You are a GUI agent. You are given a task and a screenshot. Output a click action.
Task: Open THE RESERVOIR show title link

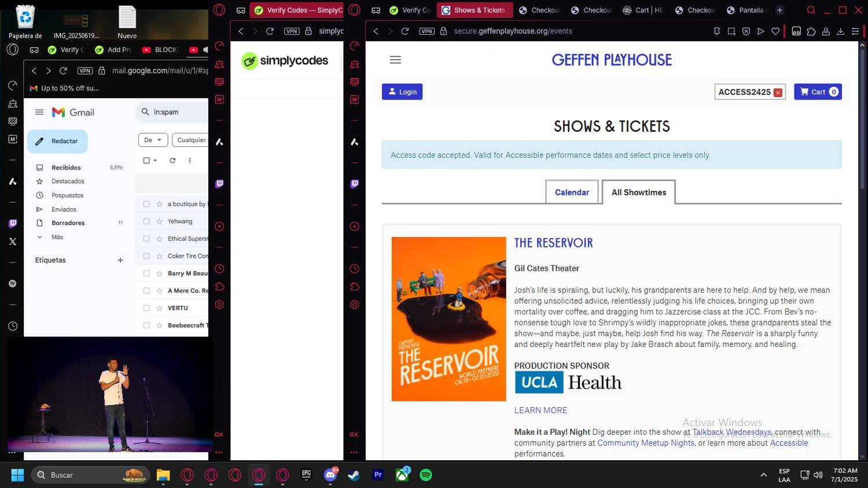coord(554,243)
